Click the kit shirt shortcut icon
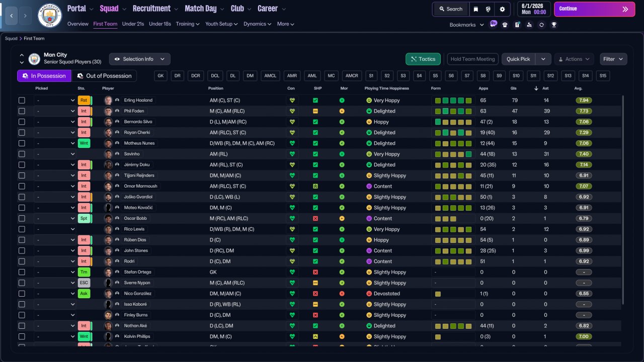644x362 pixels. click(505, 25)
